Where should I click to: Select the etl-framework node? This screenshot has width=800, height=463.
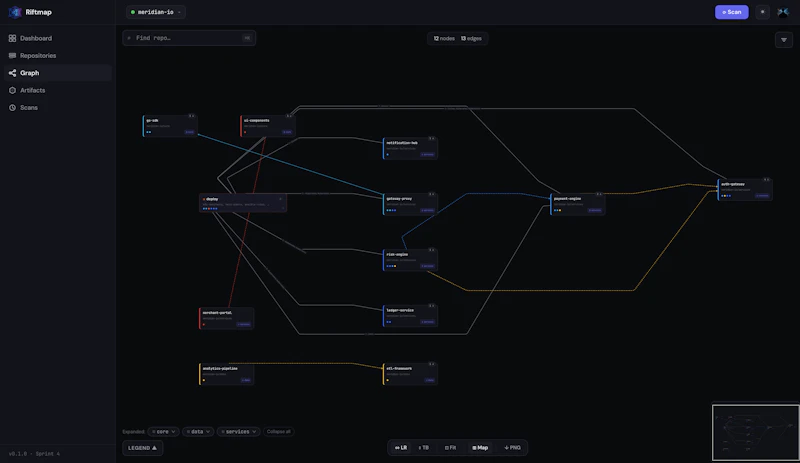410,374
